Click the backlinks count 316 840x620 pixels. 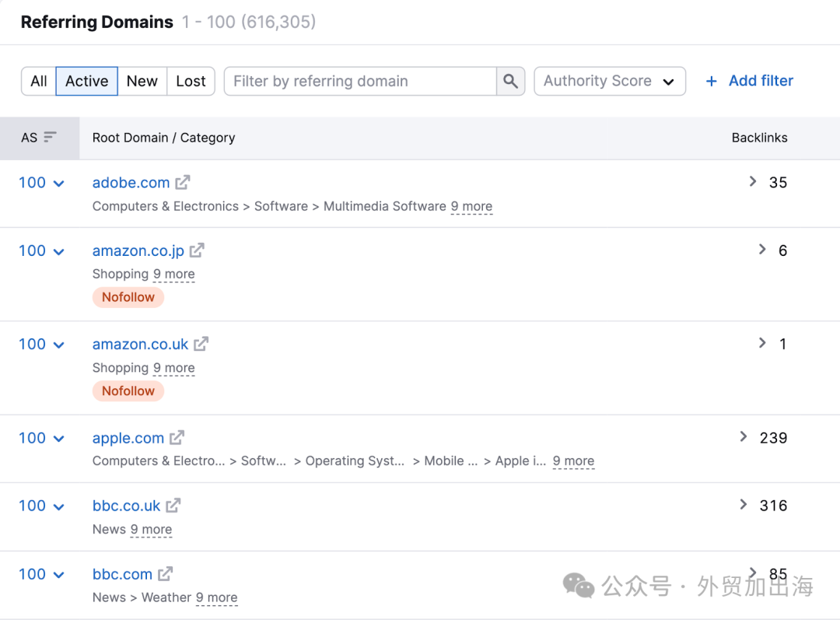(774, 506)
